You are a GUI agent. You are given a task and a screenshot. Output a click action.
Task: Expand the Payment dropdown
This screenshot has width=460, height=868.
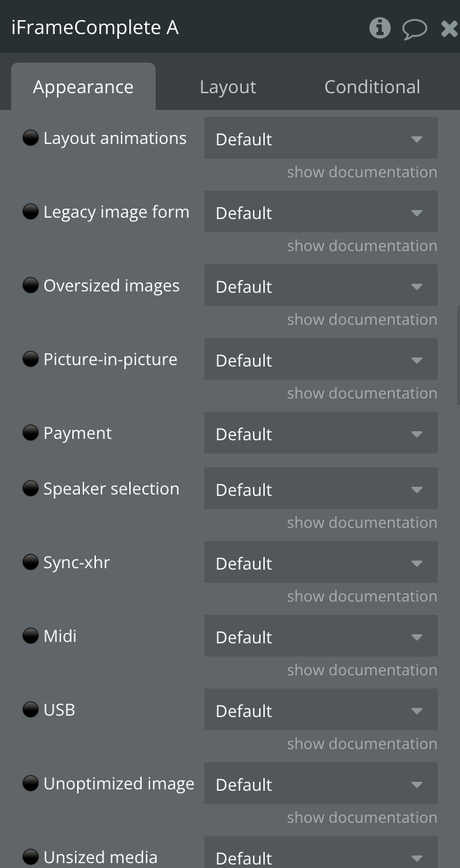[321, 433]
